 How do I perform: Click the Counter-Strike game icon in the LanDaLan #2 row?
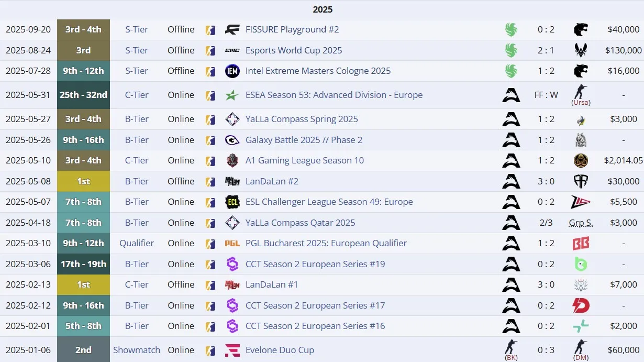point(210,181)
